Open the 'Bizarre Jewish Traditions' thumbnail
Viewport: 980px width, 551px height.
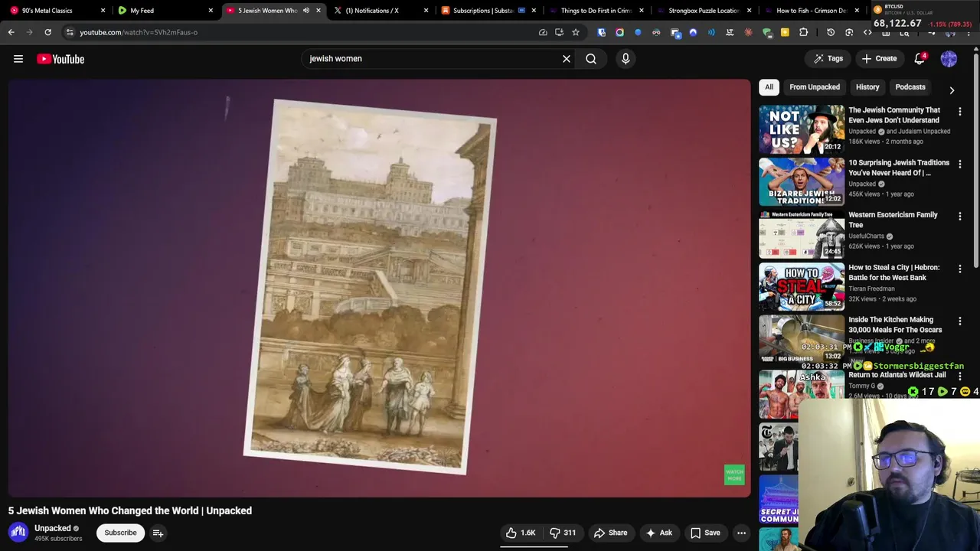802,181
